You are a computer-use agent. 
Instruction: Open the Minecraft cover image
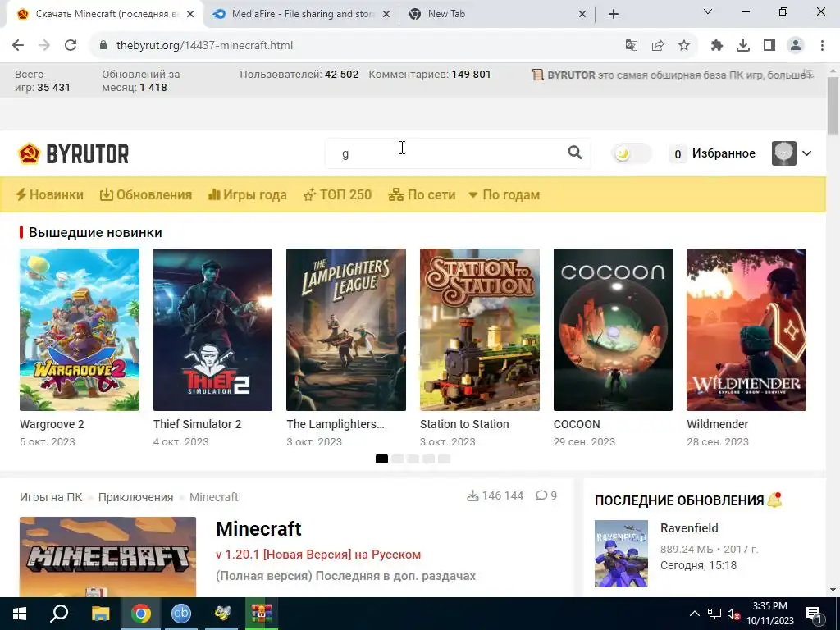click(x=107, y=557)
